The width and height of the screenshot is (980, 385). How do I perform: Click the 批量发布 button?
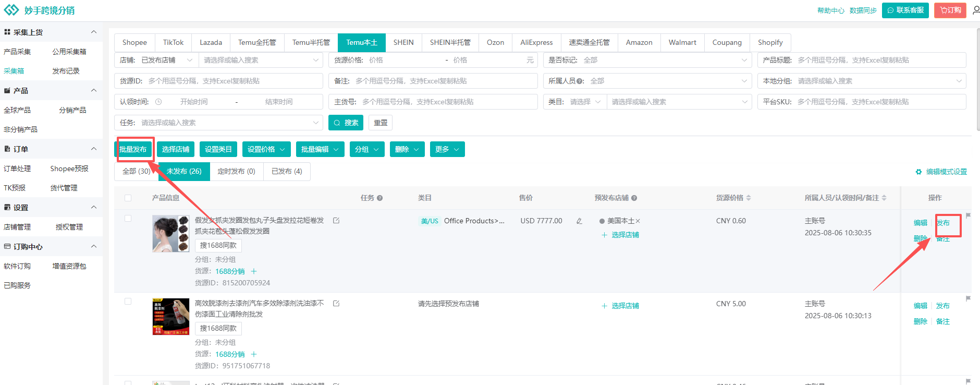point(133,149)
